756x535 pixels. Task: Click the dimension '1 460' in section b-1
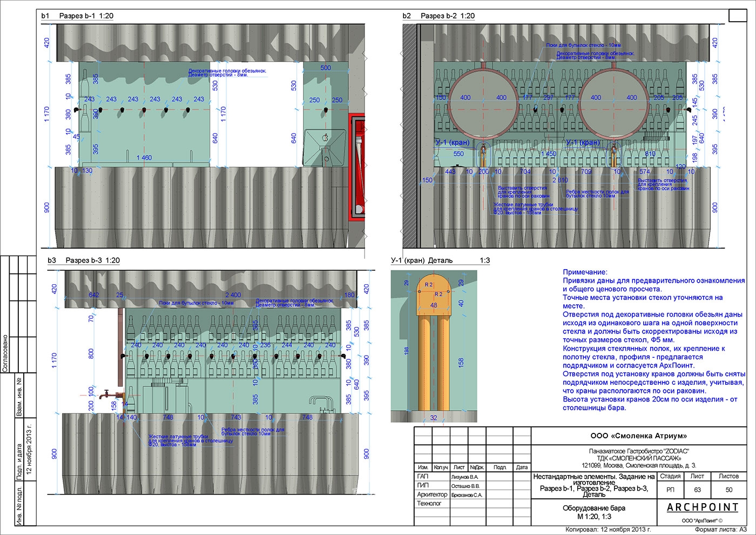(144, 158)
